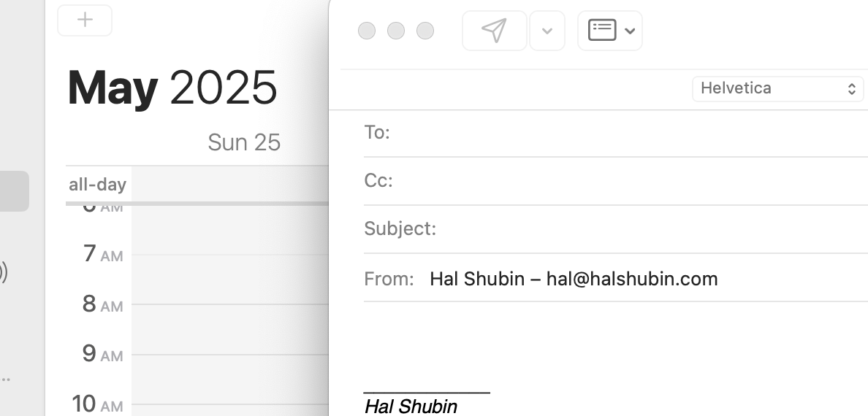868x416 pixels.
Task: Click into the Cc: field
Action: (630, 181)
